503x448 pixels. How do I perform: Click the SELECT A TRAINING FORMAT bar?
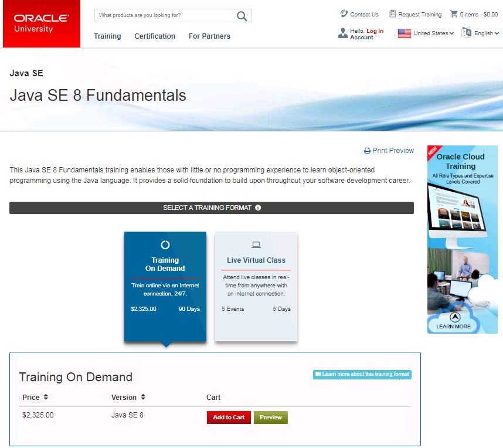click(x=212, y=208)
